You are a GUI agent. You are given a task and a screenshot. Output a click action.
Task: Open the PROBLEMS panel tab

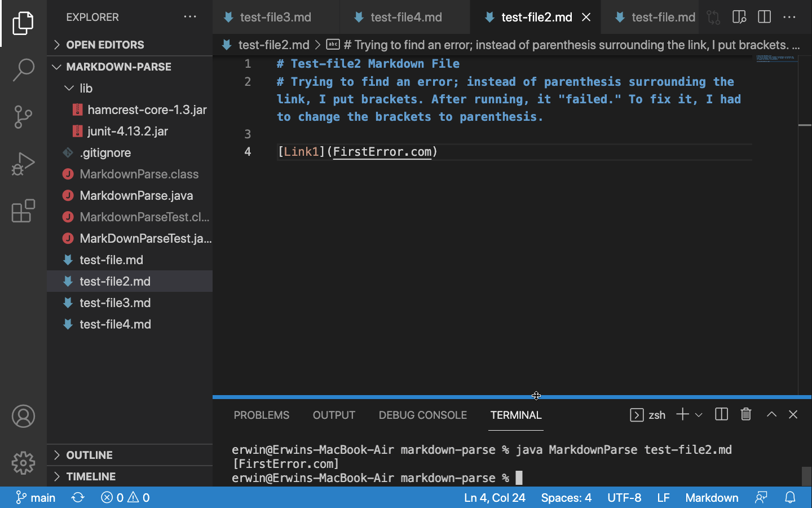click(x=262, y=415)
